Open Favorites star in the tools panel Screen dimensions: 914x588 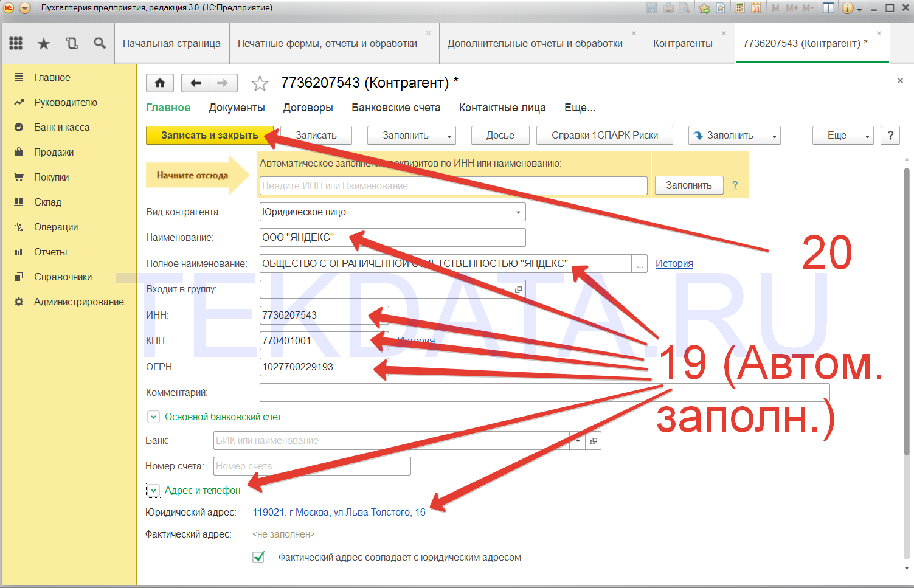click(44, 43)
